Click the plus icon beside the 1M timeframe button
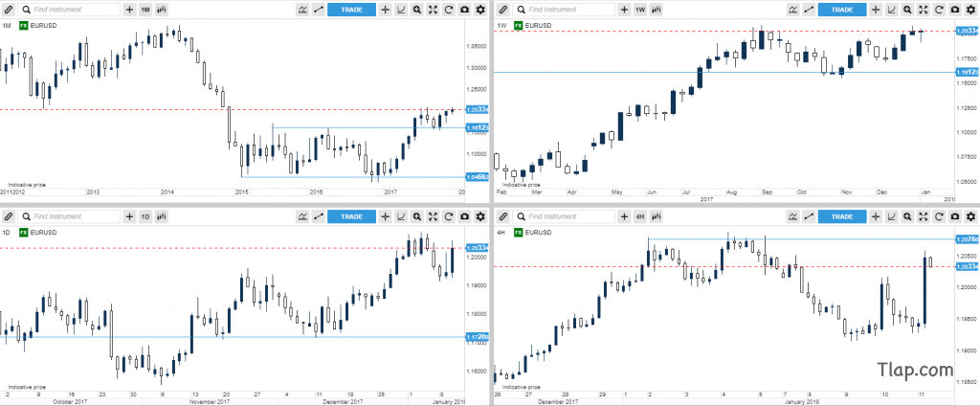The image size is (980, 406). pyautogui.click(x=129, y=10)
